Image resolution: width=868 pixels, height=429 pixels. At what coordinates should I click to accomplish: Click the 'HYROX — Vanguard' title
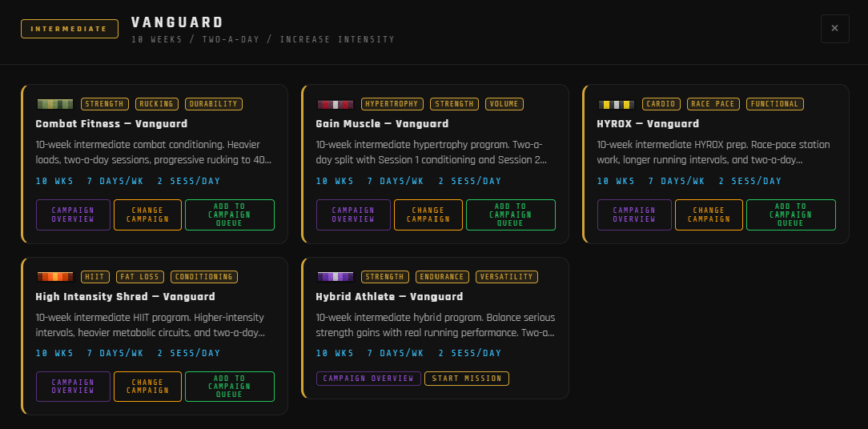649,124
